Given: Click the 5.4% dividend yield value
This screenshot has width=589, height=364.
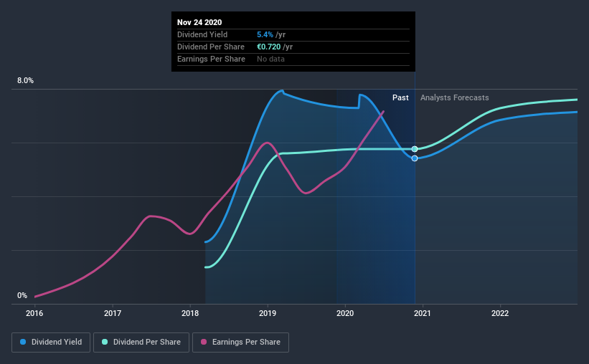Looking at the screenshot, I should pyautogui.click(x=265, y=34).
